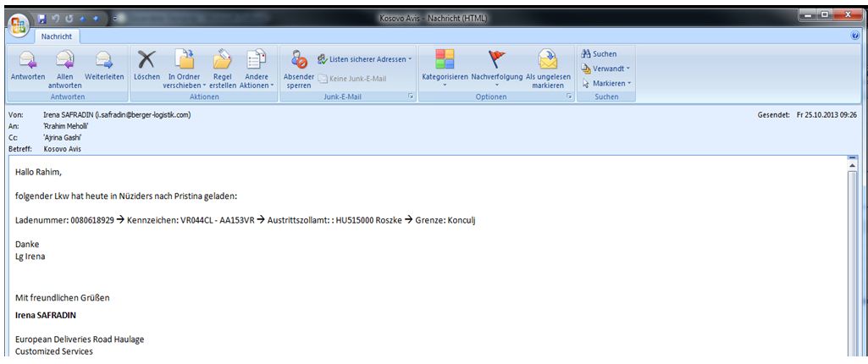This screenshot has height=364, width=868.
Task: Go to next item with the right blue arrow
Action: [95, 19]
